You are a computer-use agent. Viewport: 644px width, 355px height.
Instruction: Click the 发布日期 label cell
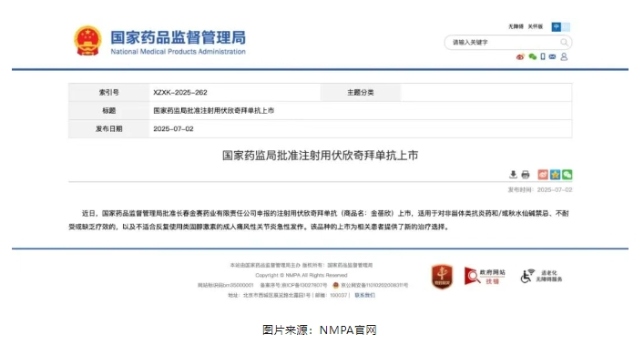point(108,129)
